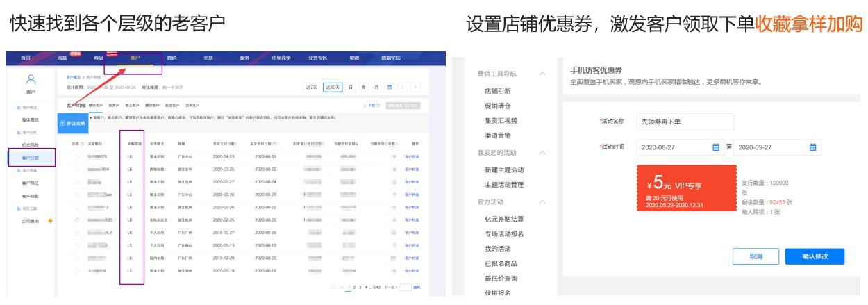Switch to the 新客户 sub-tab
This screenshot has height=305, width=868.
pos(113,106)
